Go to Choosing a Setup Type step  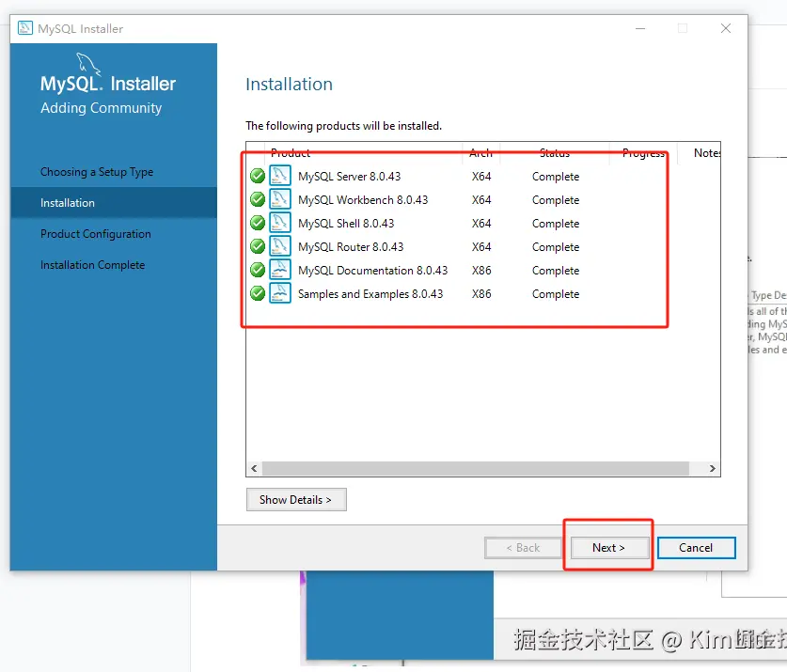click(x=97, y=172)
